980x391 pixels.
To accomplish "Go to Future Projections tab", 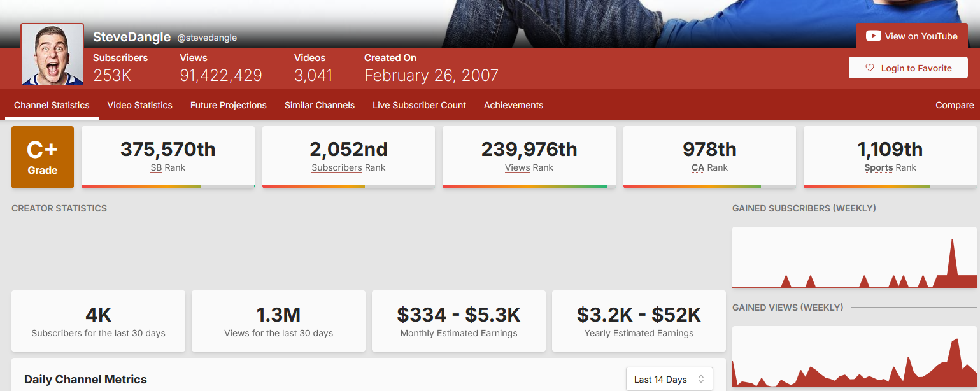I will coord(229,105).
